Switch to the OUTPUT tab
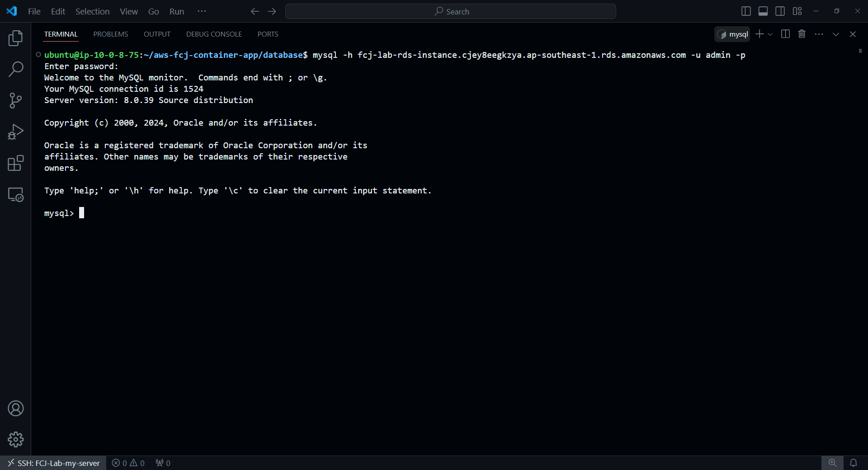Image resolution: width=868 pixels, height=470 pixels. (x=157, y=34)
